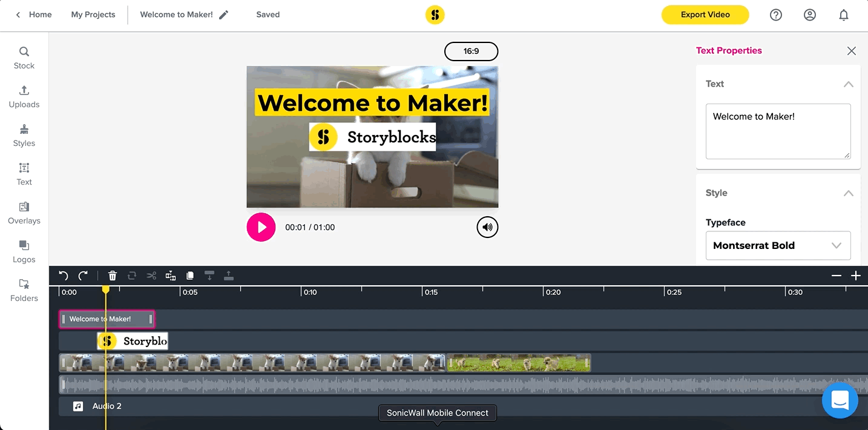Viewport: 868px width, 430px height.
Task: Mute the video with speaker button
Action: click(487, 227)
